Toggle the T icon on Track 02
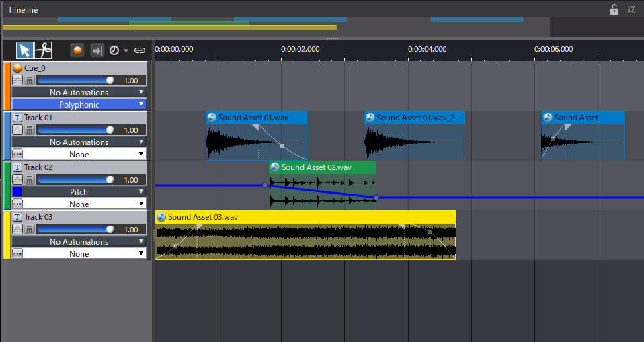The image size is (644, 342). (17, 167)
